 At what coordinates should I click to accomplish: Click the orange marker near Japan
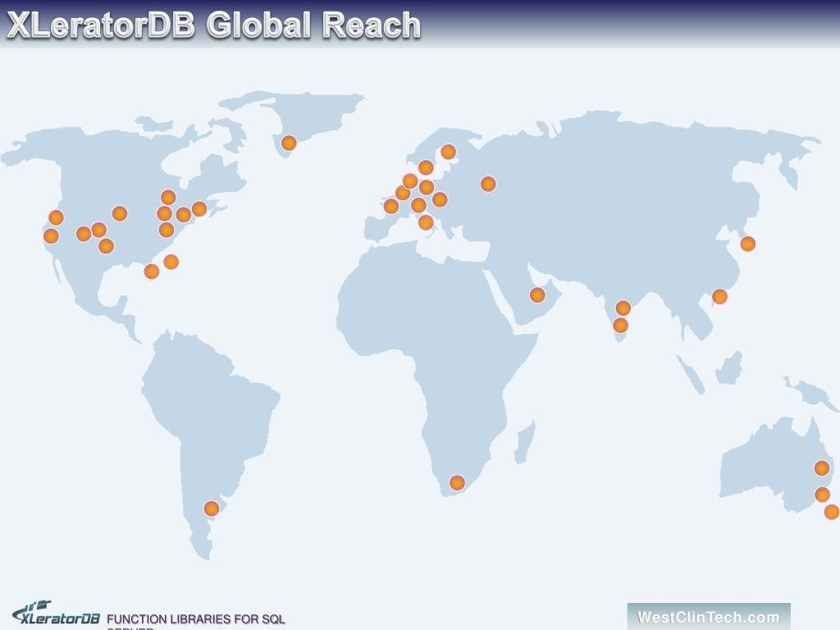748,244
